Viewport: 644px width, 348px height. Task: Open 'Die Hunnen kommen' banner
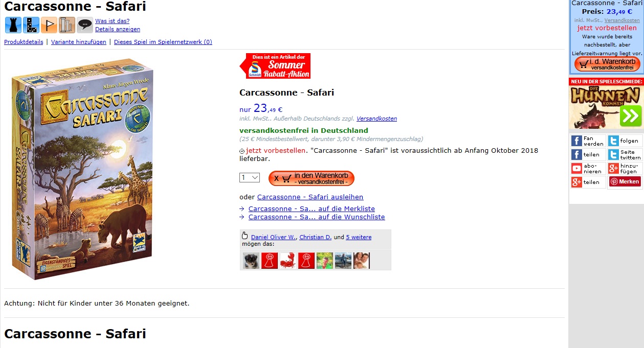pos(606,107)
